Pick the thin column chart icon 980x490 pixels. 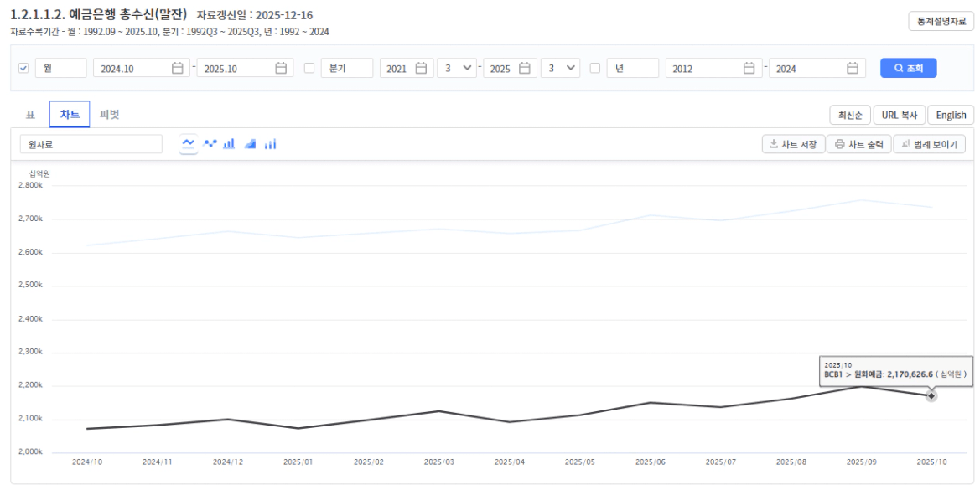270,144
